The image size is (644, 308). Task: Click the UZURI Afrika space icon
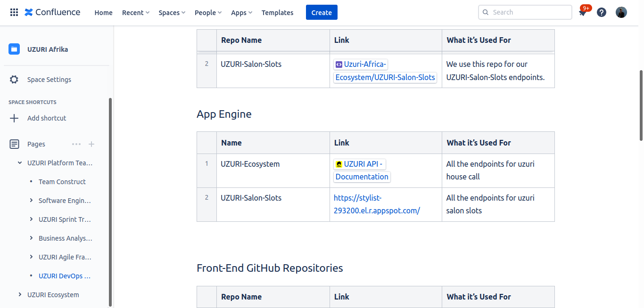14,49
